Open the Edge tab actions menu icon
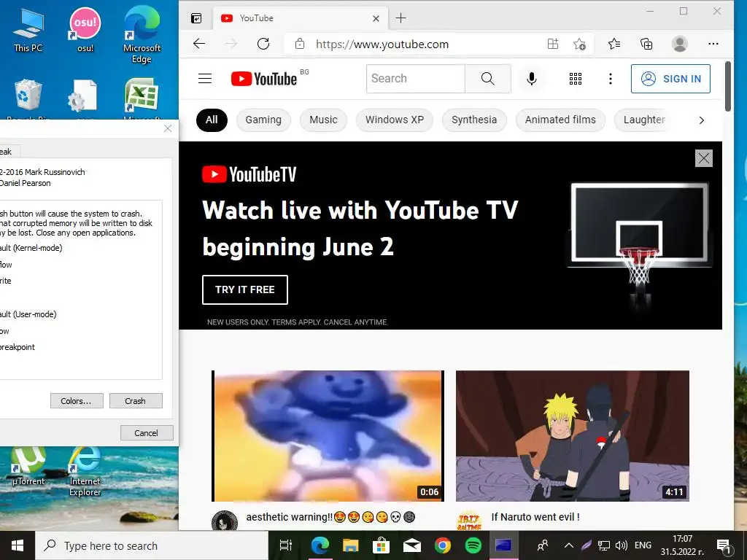 click(x=196, y=18)
